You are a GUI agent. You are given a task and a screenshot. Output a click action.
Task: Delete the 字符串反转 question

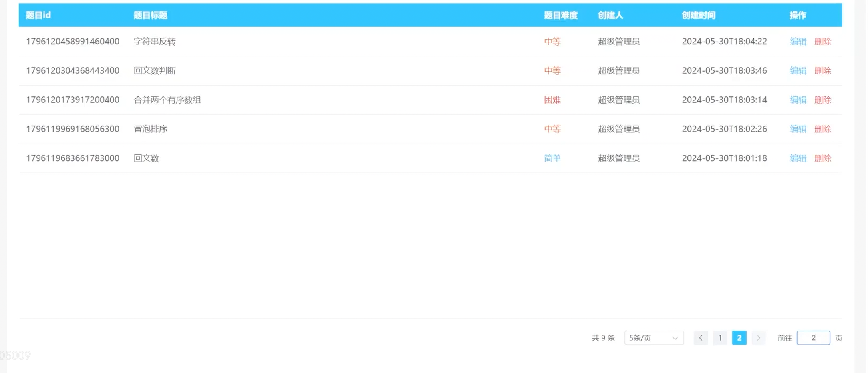[822, 41]
